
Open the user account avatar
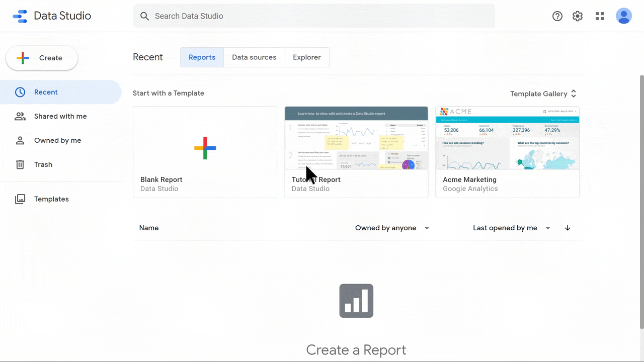click(x=624, y=16)
